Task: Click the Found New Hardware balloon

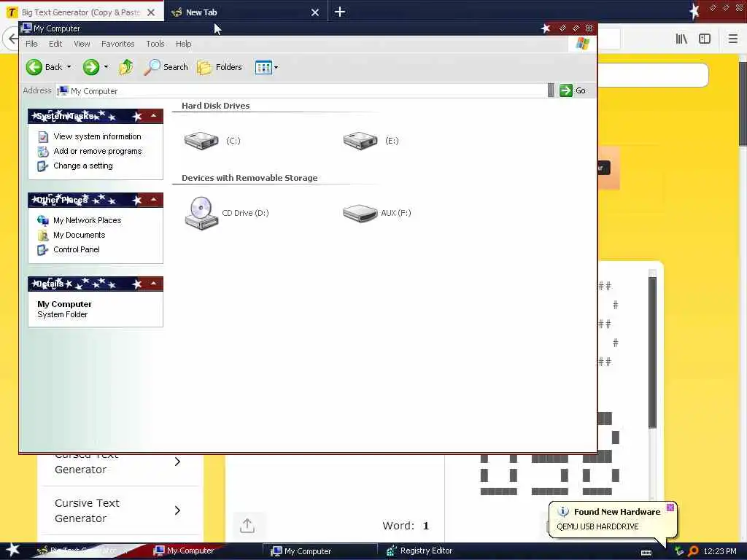Action: tap(613, 519)
